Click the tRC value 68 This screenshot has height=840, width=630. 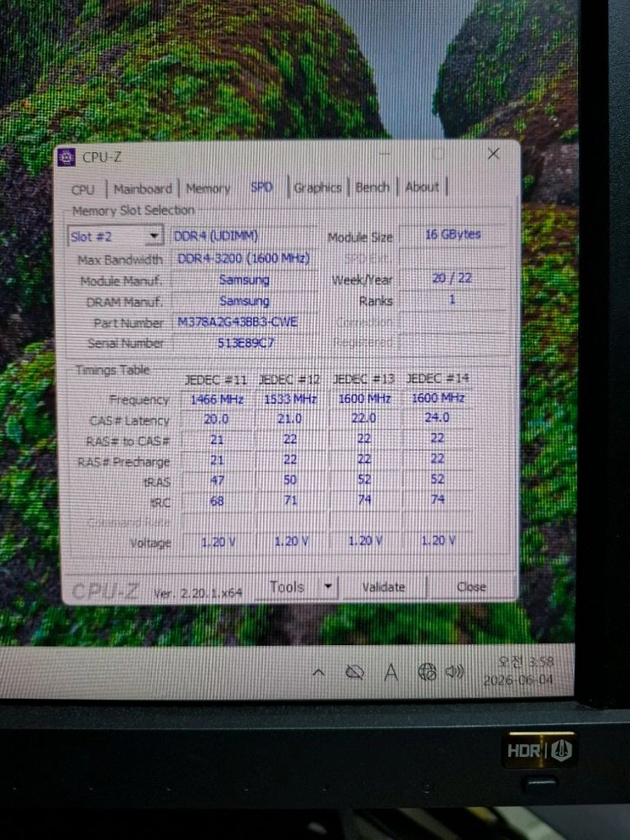[x=217, y=501]
